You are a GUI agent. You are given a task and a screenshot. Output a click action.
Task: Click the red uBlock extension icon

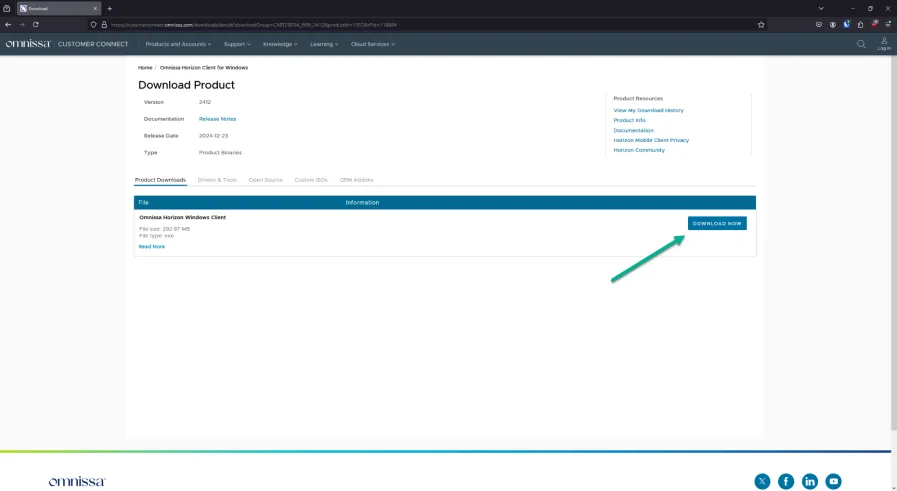(x=874, y=24)
